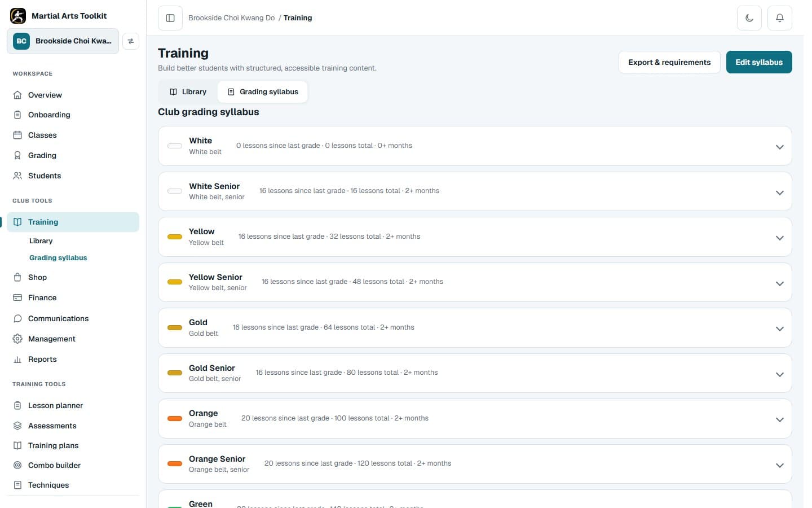Image resolution: width=812 pixels, height=508 pixels.
Task: Toggle the sidebar panel icon
Action: (170, 18)
